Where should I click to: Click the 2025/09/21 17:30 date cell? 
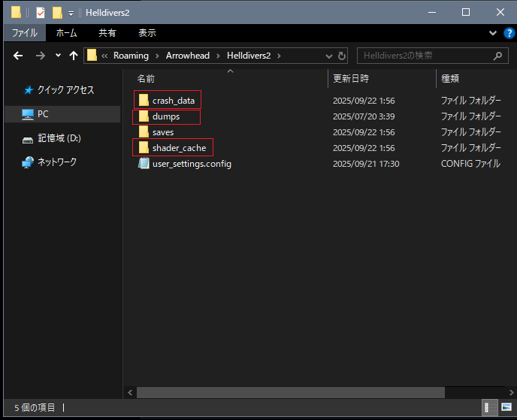(x=366, y=164)
